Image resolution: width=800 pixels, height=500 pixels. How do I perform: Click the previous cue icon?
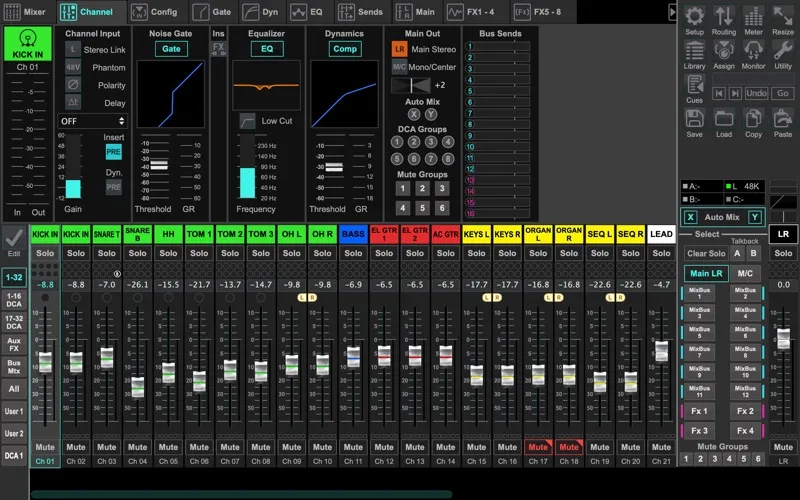[719, 93]
